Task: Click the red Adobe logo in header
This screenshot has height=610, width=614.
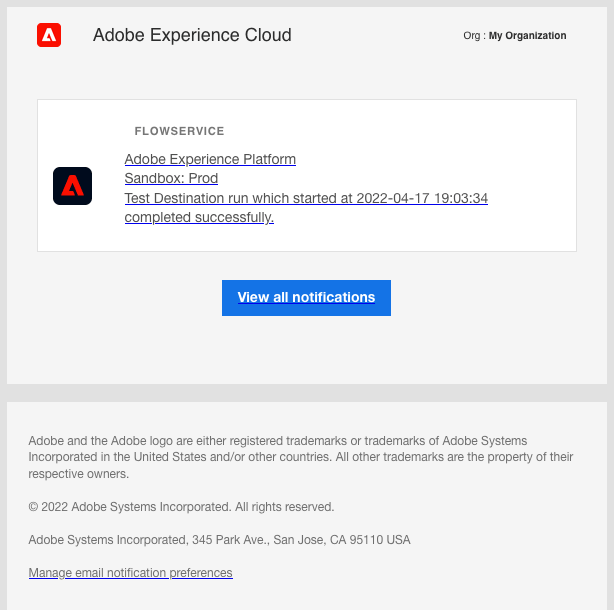Action: (49, 36)
